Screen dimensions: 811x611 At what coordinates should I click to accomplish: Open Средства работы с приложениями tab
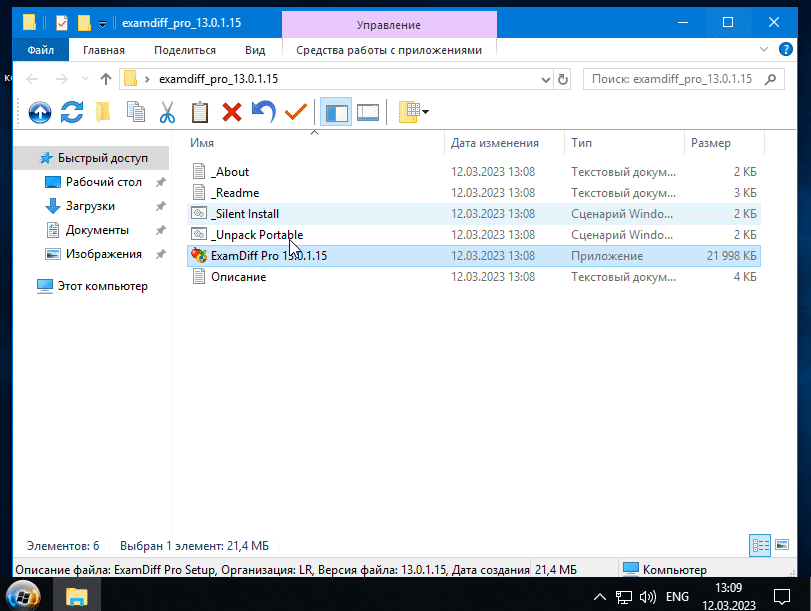[389, 50]
